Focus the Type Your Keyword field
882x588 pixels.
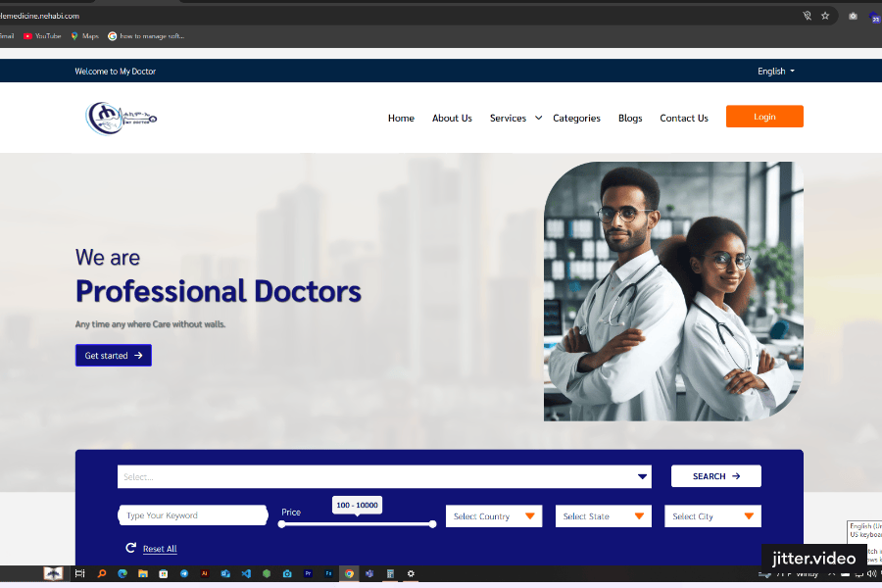click(193, 515)
